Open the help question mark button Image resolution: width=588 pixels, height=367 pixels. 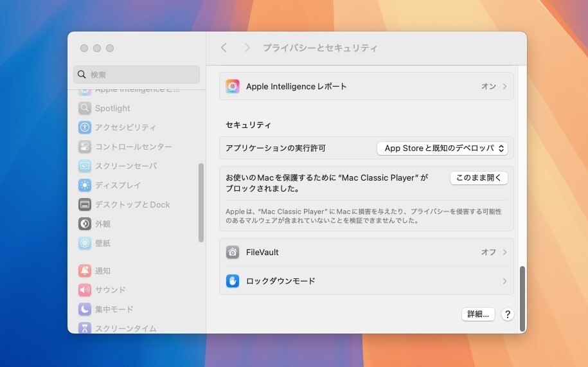pyautogui.click(x=508, y=314)
